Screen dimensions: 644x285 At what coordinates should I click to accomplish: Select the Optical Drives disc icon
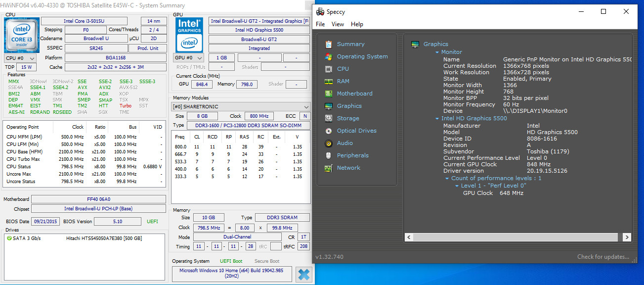329,131
